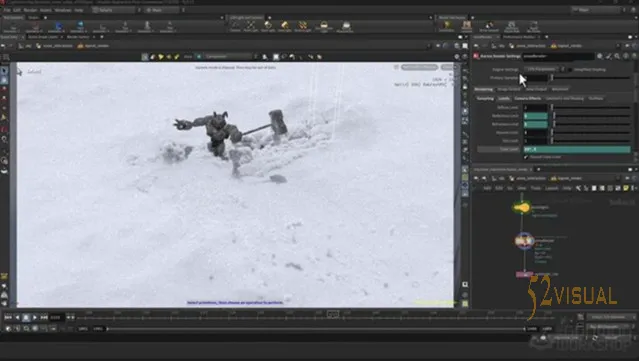Switch to the Lights and Cameras shelf tab

pyautogui.click(x=246, y=18)
